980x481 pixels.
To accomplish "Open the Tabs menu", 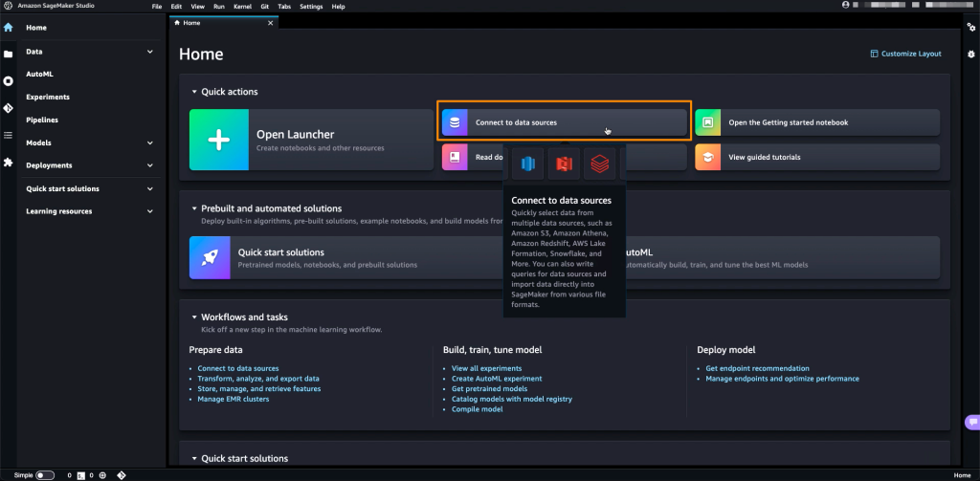I will point(284,6).
